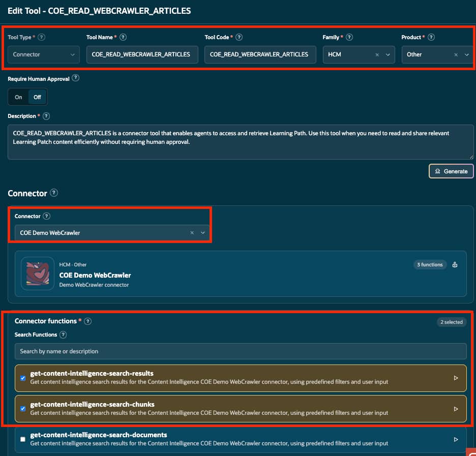Click the 2 selected badge
The height and width of the screenshot is (456, 476).
click(452, 322)
